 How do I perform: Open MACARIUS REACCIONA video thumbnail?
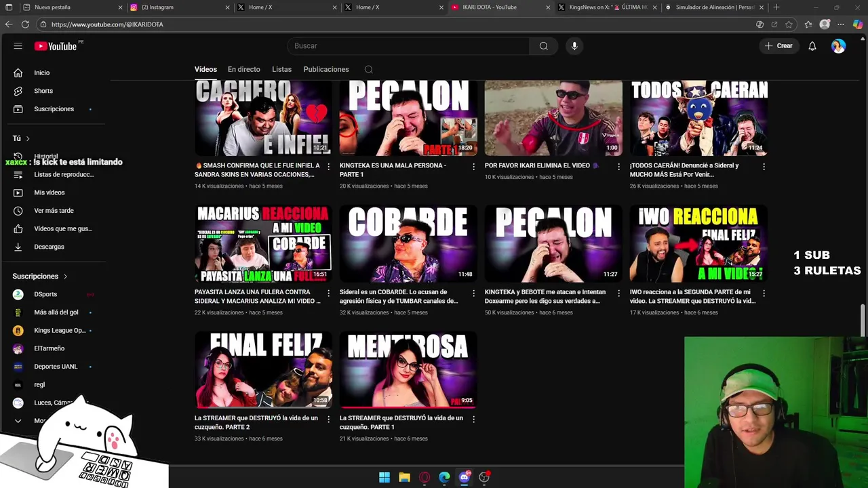click(x=263, y=243)
